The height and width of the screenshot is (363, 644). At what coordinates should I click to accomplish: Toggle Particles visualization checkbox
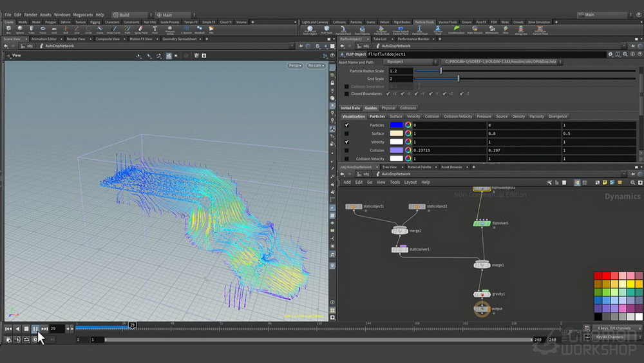pyautogui.click(x=346, y=125)
